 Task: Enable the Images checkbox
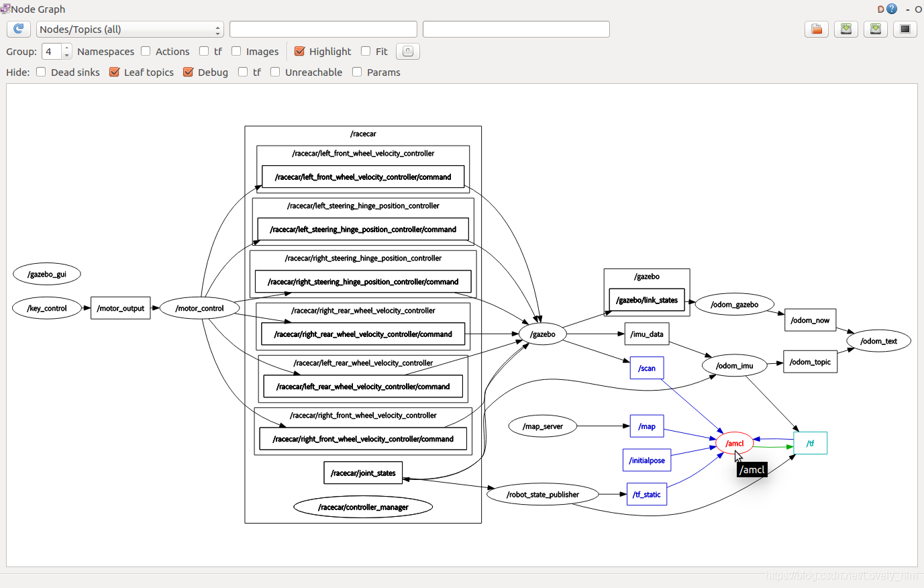(236, 51)
